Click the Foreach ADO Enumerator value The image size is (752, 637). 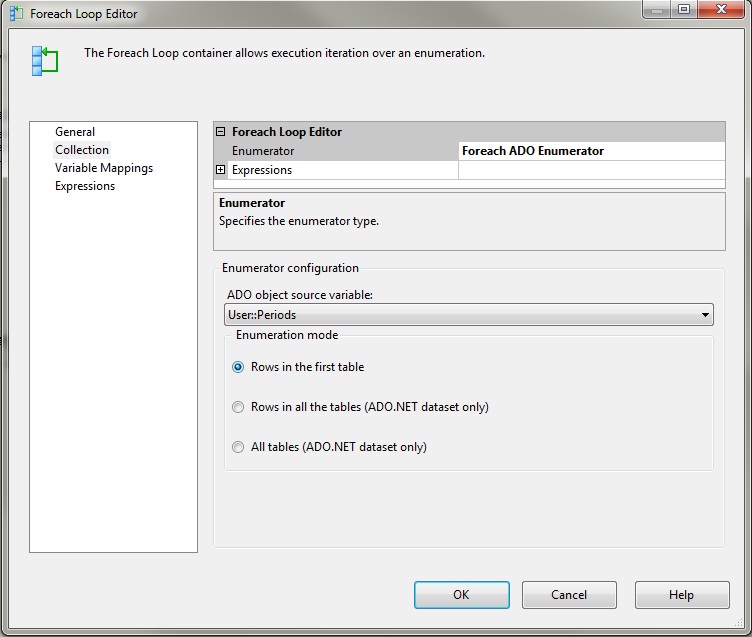(590, 151)
